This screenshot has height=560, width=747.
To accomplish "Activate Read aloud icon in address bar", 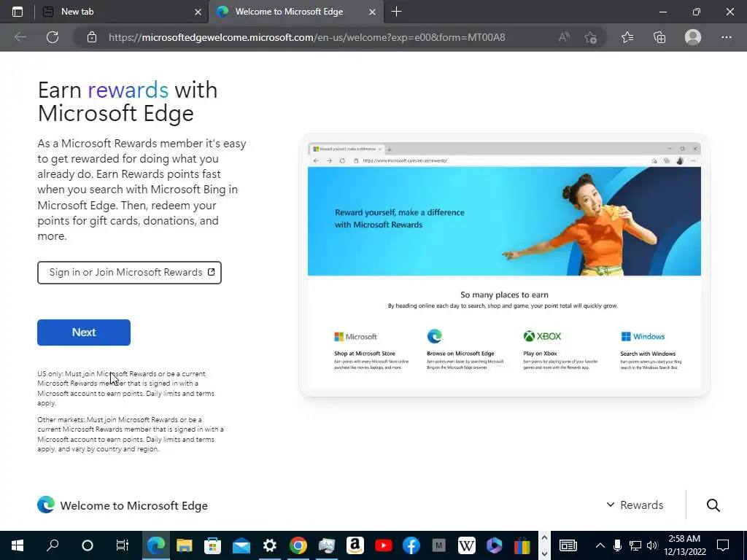I will [564, 37].
